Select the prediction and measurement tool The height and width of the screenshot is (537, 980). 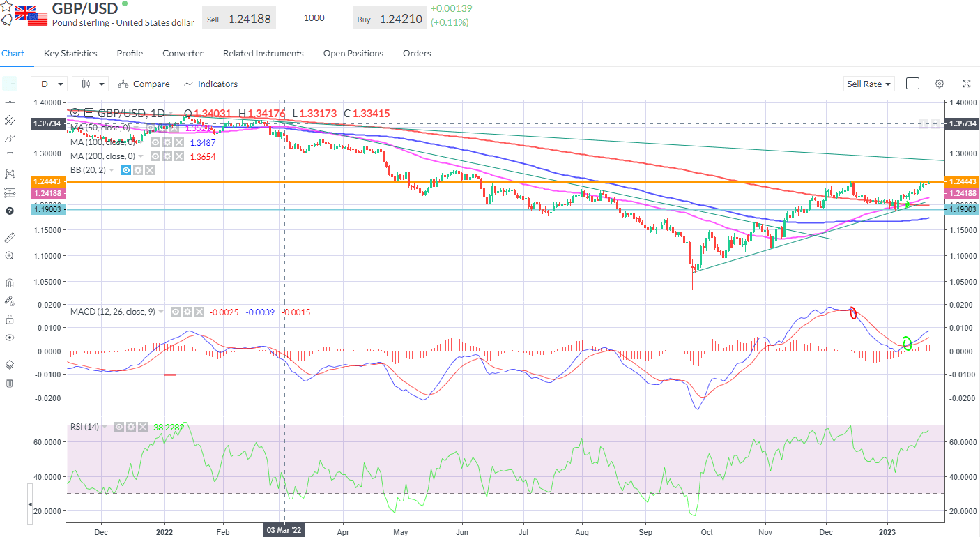pos(10,192)
